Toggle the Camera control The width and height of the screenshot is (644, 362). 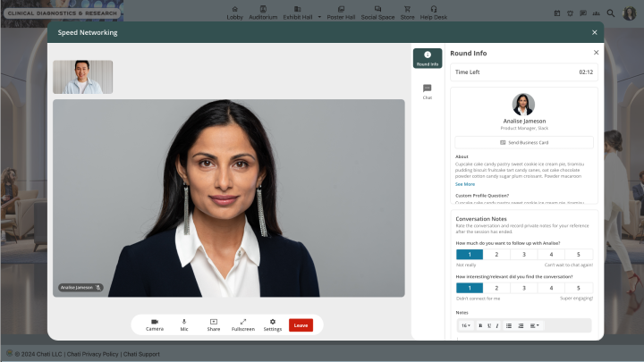coord(155,325)
